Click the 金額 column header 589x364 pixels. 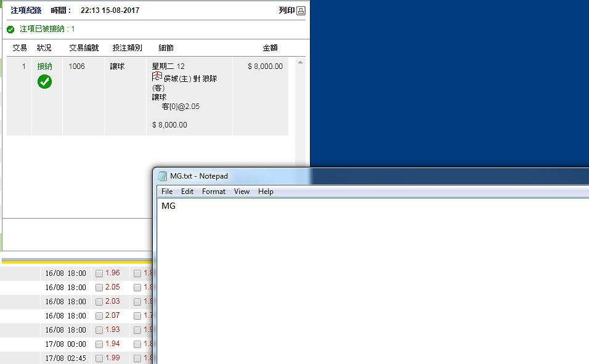[270, 47]
